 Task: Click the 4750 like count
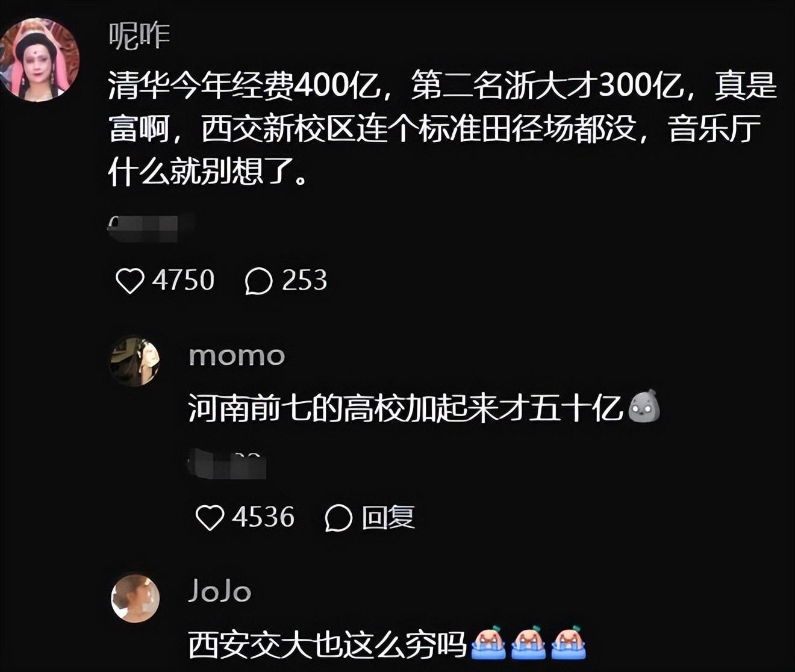point(183,280)
